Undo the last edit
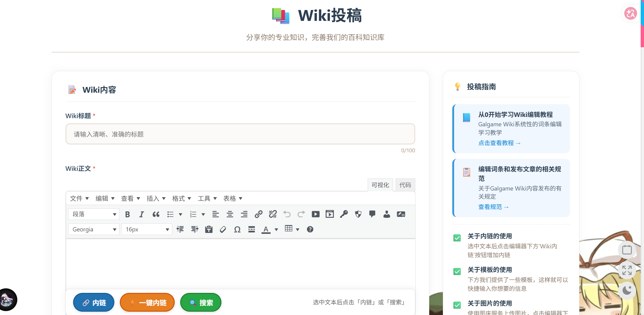This screenshot has width=644, height=315. (x=287, y=214)
